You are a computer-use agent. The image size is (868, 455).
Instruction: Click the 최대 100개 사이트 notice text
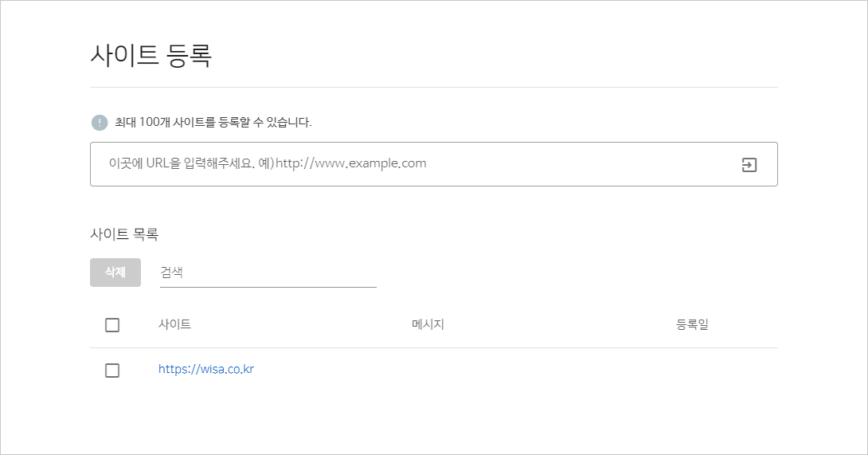pos(213,122)
